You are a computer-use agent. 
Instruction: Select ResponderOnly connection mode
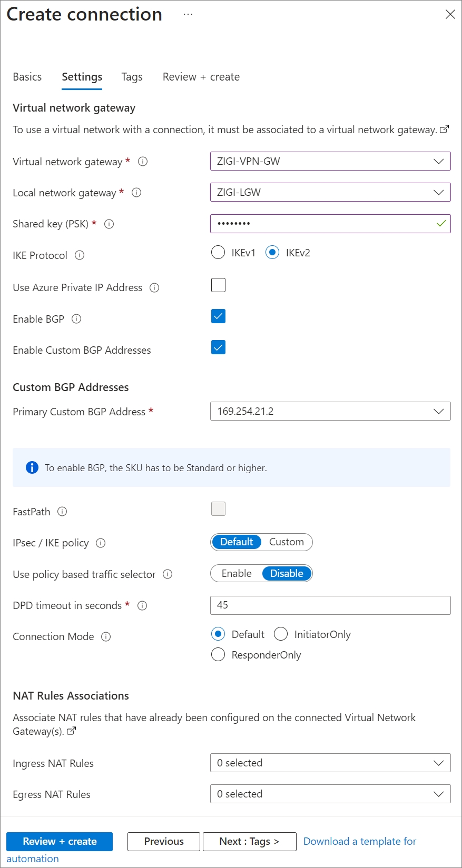218,655
